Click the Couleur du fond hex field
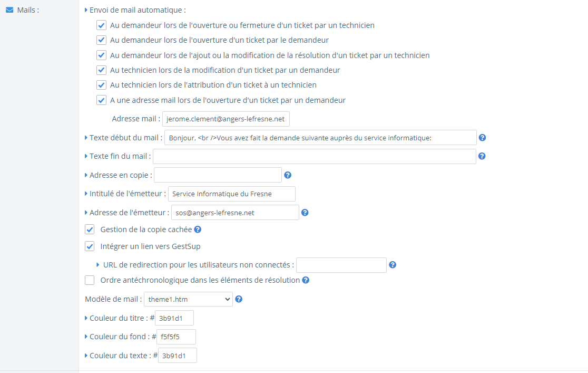588x373 pixels. click(x=177, y=337)
